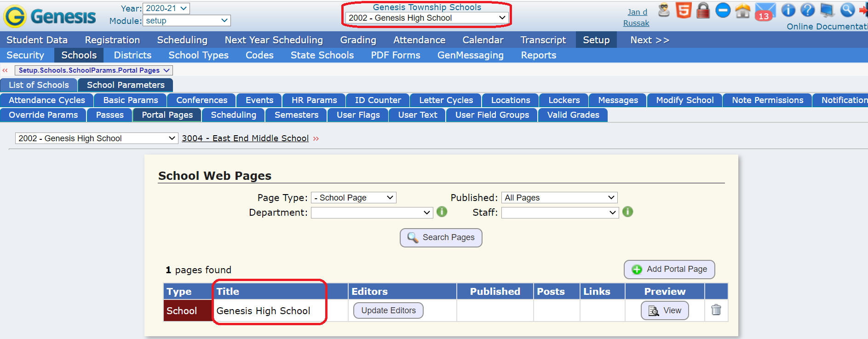Delete Genesis High School page via trash icon

point(716,310)
